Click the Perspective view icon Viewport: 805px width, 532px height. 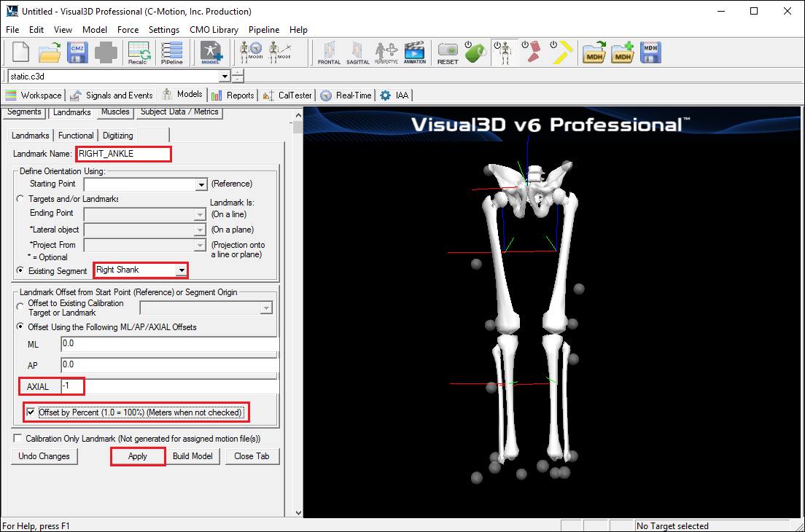point(386,53)
